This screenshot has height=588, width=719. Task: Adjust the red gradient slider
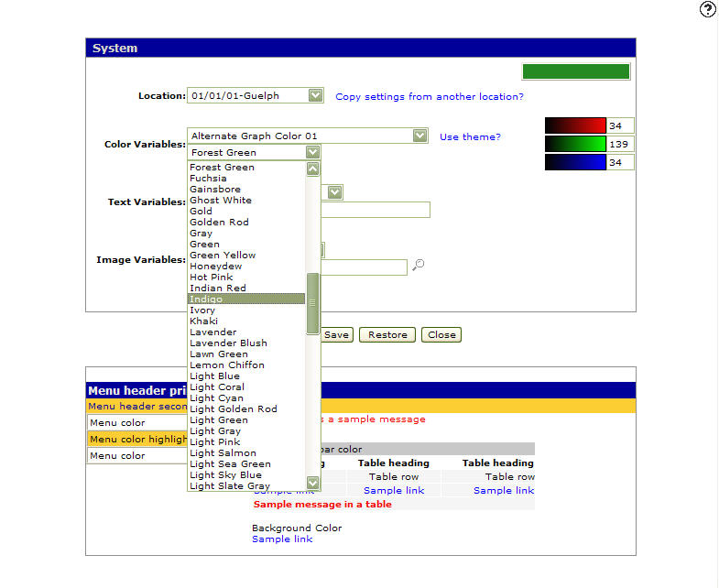tap(575, 125)
